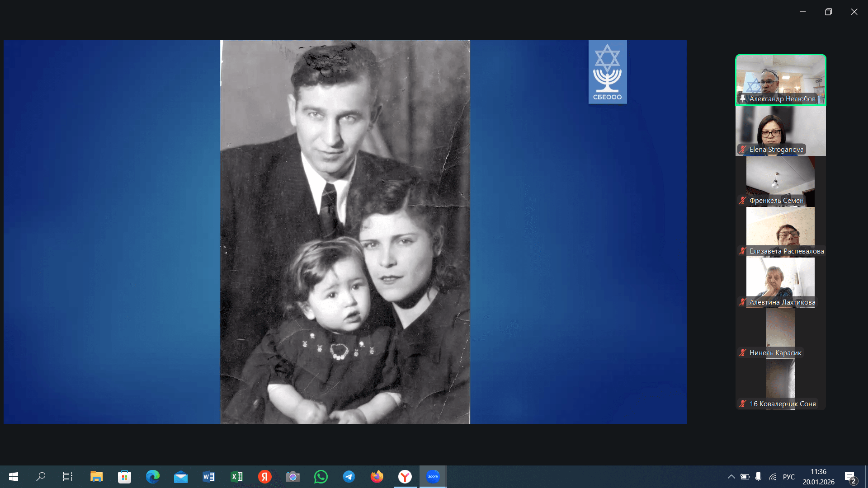Select 16 Ковалерчик Соня video tile
Screen dimensions: 868x488
coord(781,385)
